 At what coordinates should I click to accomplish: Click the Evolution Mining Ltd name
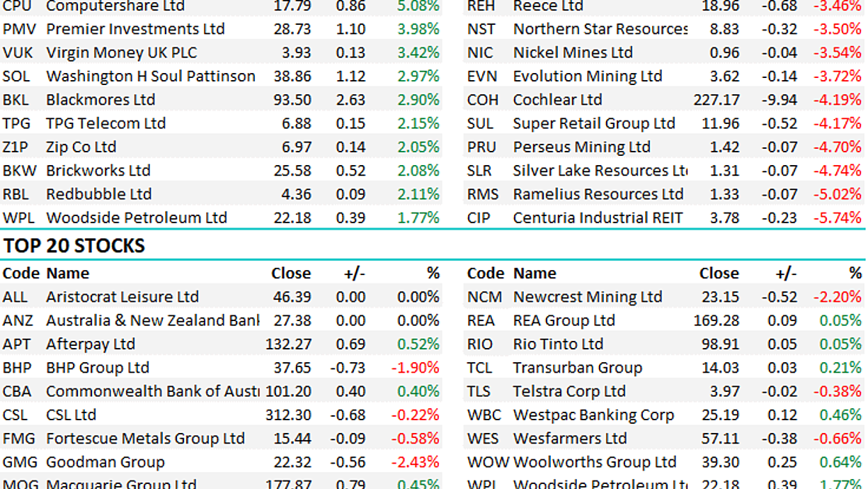click(x=588, y=76)
